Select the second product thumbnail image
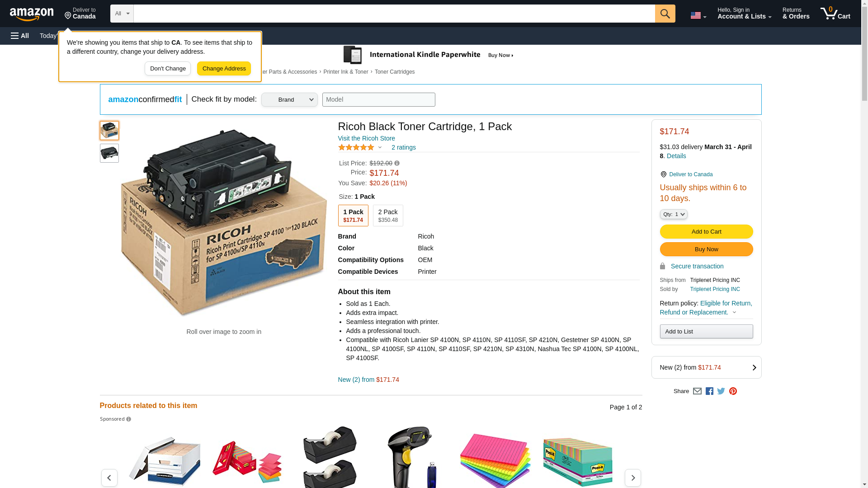The image size is (868, 488). coord(109,153)
